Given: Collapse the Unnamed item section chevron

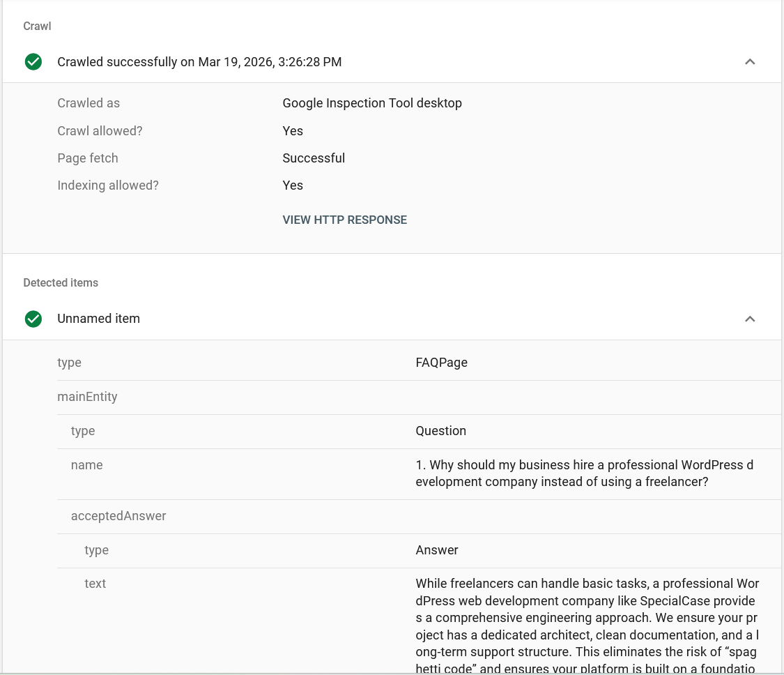Looking at the screenshot, I should coord(750,319).
